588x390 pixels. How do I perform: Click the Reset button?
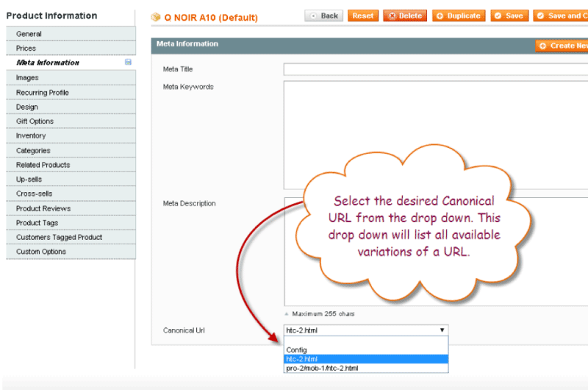(x=363, y=15)
